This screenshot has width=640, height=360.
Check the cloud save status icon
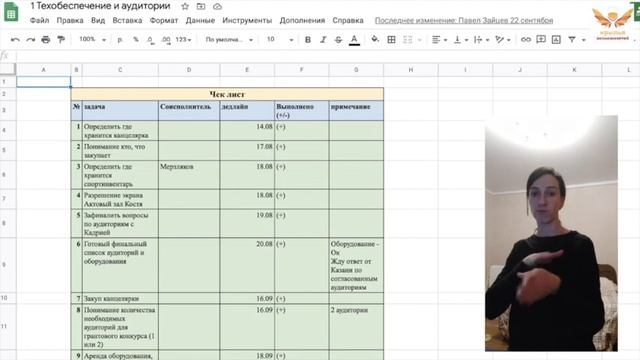[x=218, y=7]
